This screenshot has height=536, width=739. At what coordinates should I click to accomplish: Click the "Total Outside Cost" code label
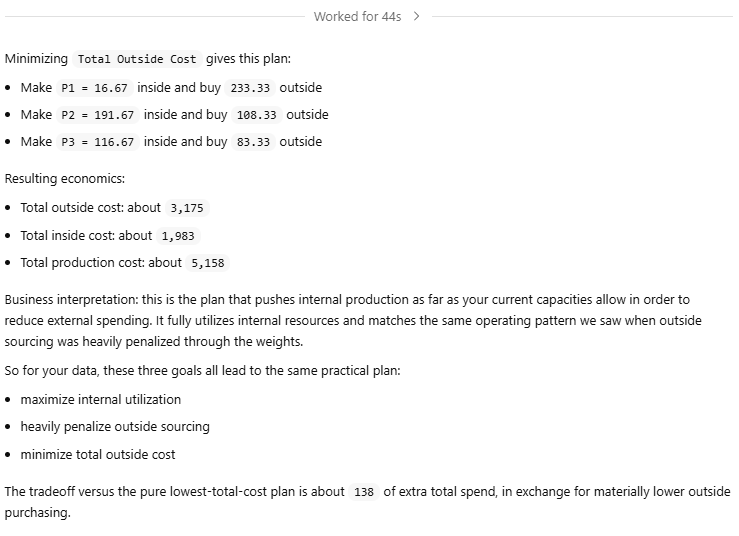click(x=137, y=59)
